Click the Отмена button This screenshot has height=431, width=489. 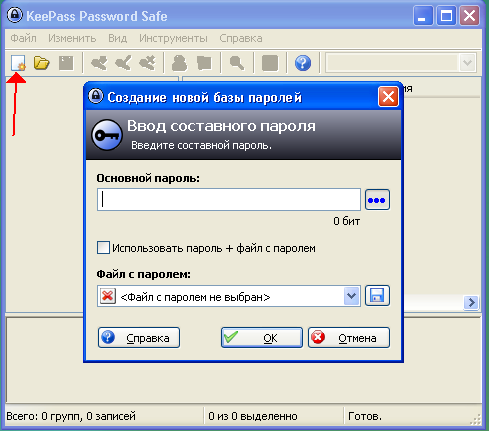349,338
